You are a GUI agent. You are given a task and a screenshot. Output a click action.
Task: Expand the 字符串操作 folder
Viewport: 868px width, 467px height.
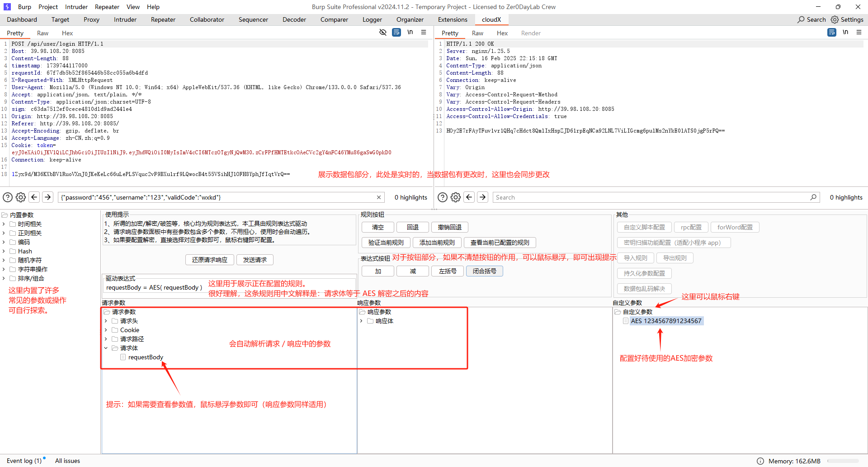tap(4, 269)
